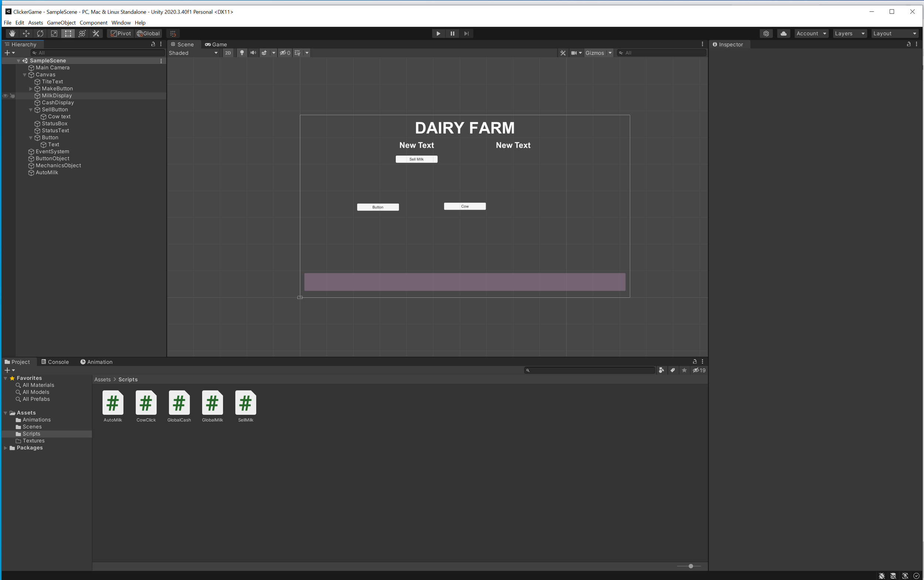Select the Rotate tool
The width and height of the screenshot is (924, 580).
click(40, 33)
